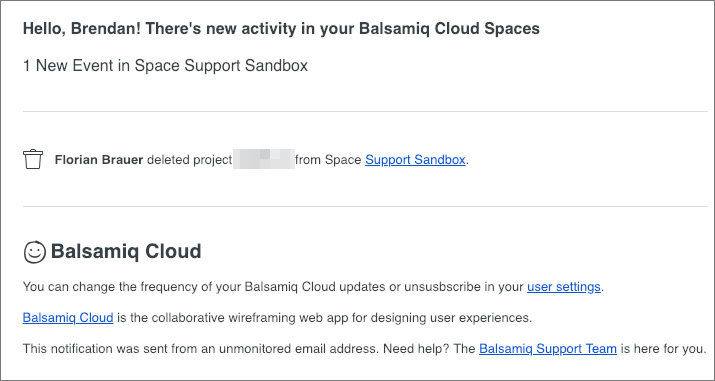
Task: Click the 'from Space' text before the link
Action: point(328,160)
